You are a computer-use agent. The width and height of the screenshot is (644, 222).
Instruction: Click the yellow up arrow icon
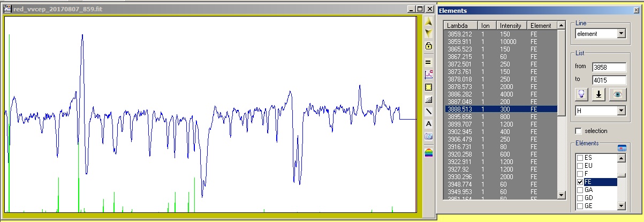428,21
